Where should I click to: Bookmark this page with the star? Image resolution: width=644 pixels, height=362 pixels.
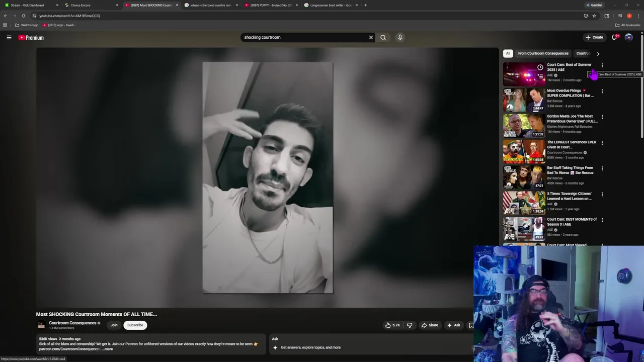tap(594, 16)
